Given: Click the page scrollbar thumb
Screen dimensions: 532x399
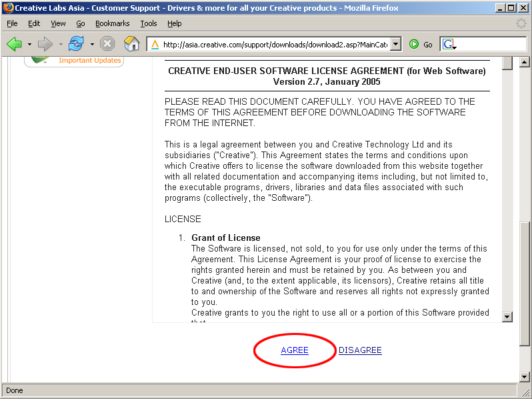Looking at the screenshot, I should pyautogui.click(x=525, y=284).
